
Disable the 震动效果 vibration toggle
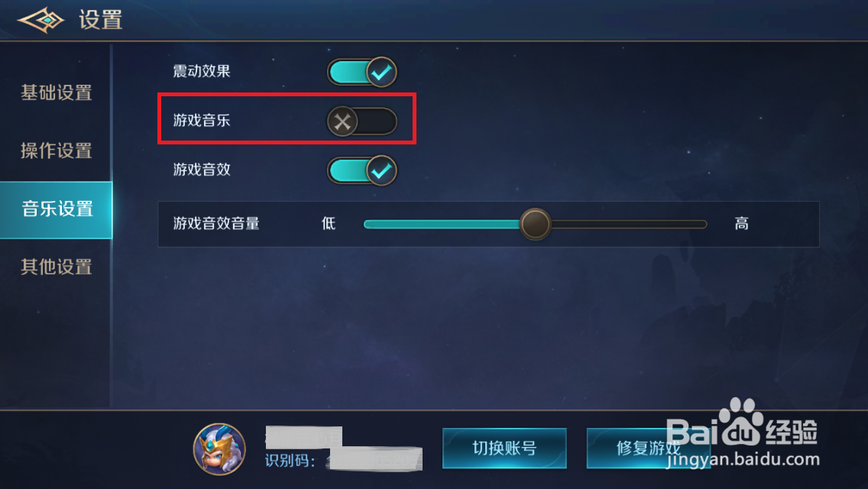point(362,72)
